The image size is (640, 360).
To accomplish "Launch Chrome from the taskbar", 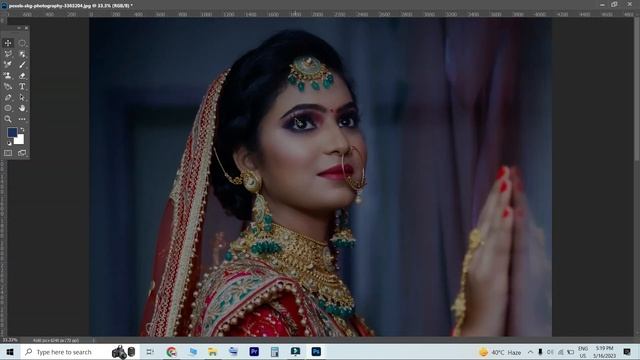I will (171, 352).
